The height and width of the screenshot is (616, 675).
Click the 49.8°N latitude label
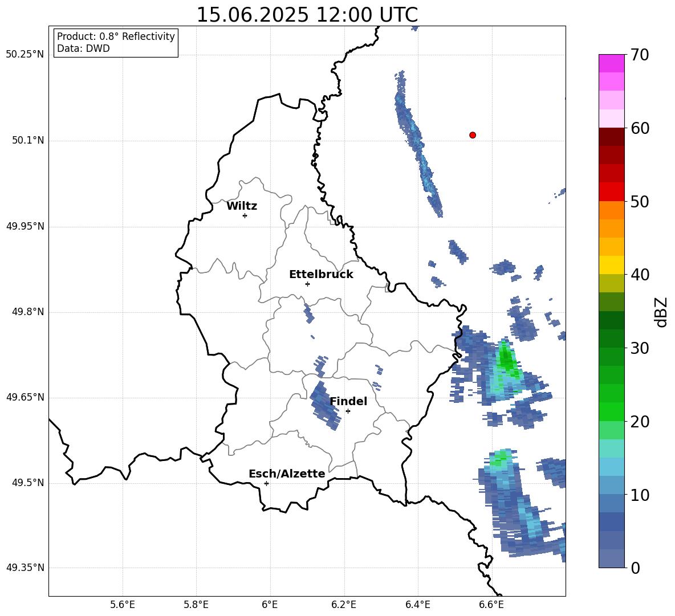click(29, 312)
